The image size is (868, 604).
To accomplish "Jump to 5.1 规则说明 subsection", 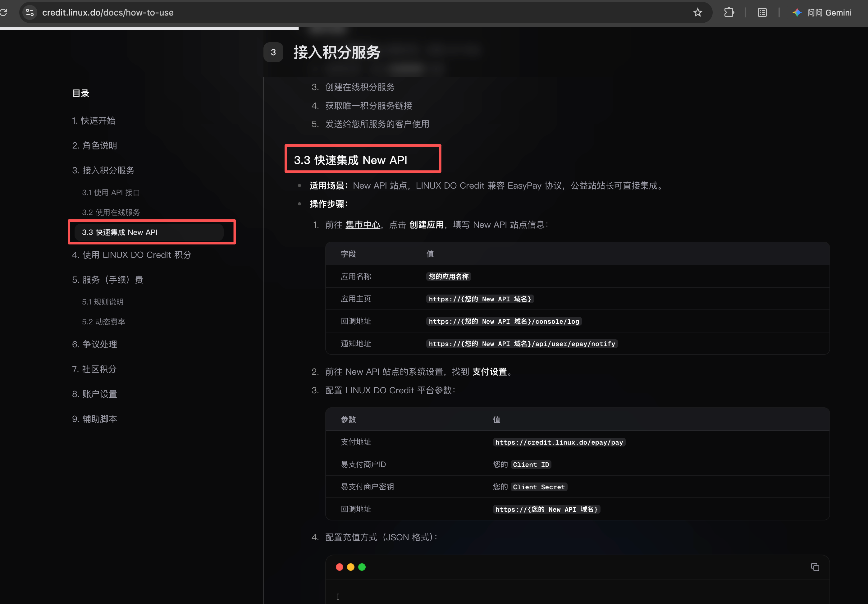I will (x=103, y=302).
